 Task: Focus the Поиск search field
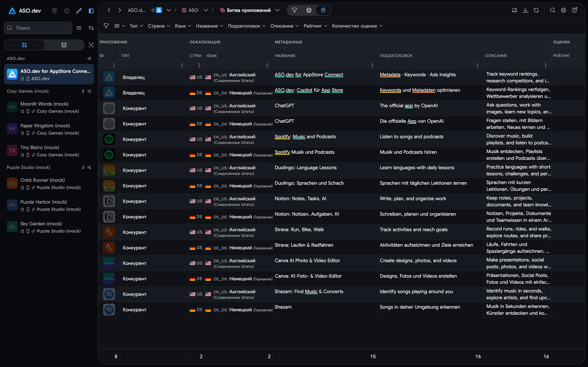(x=38, y=28)
